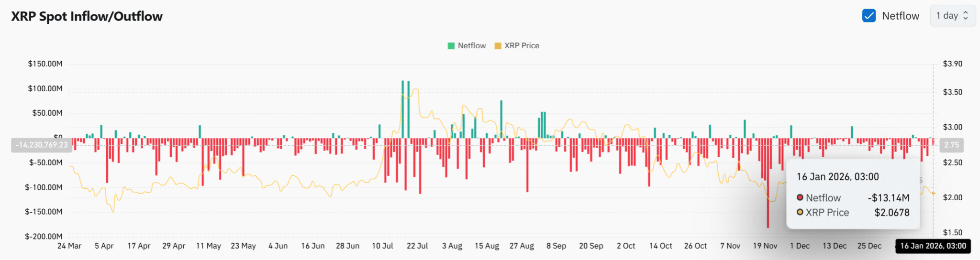Click the 2.75 price crosshair tag
This screenshot has height=260, width=980.
952,145
